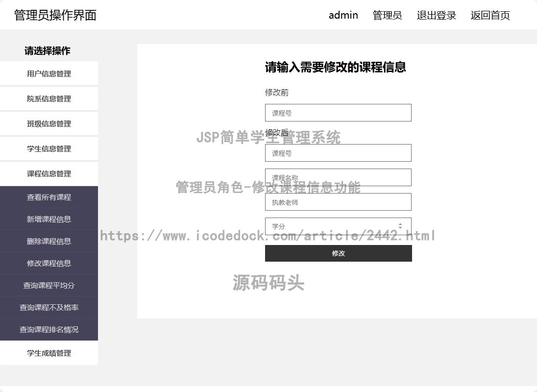
Task: Focus the 执教老师 input field
Action: [x=338, y=202]
